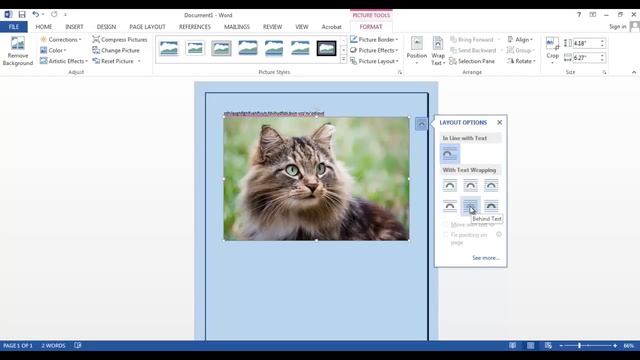The width and height of the screenshot is (640, 360).
Task: Edit the shape height field
Action: (x=586, y=43)
